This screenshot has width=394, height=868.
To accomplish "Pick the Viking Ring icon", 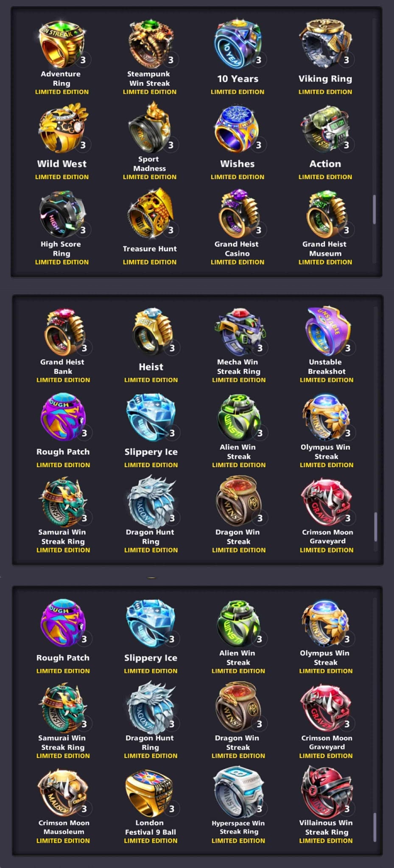I will pos(325,44).
